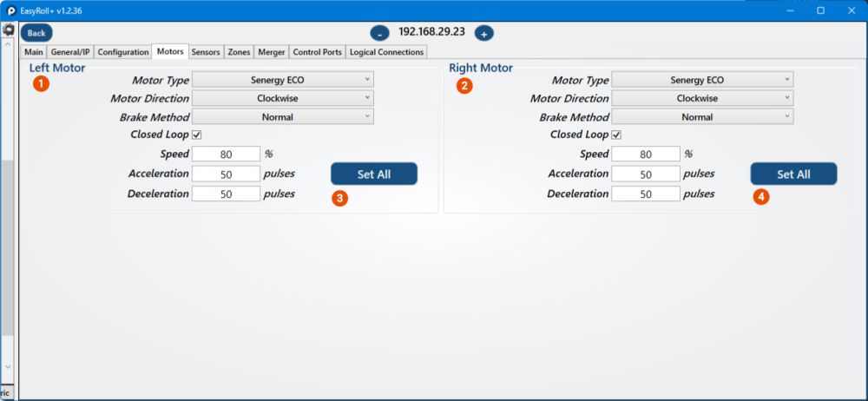Decrease IP address with minus button
Image resolution: width=868 pixels, height=401 pixels.
tap(380, 33)
